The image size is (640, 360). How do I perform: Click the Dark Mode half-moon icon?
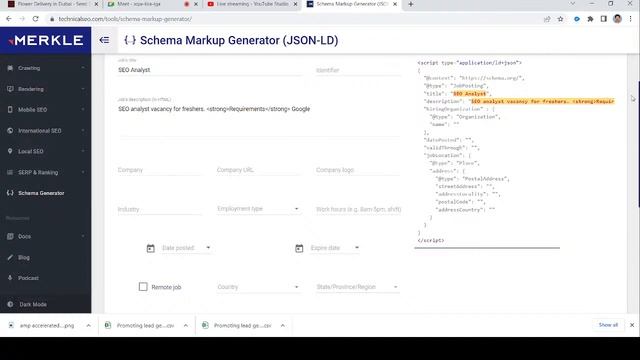pos(10,304)
